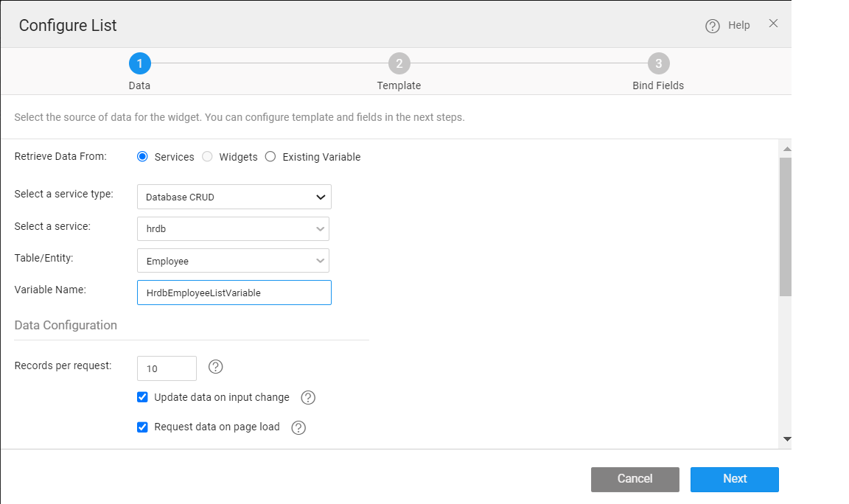849x504 pixels.
Task: Open the Table/Entity Employee dropdown
Action: [233, 261]
